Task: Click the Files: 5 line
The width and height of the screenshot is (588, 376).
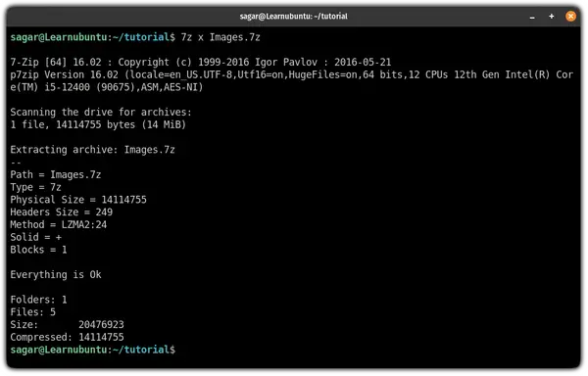Action: tap(32, 312)
